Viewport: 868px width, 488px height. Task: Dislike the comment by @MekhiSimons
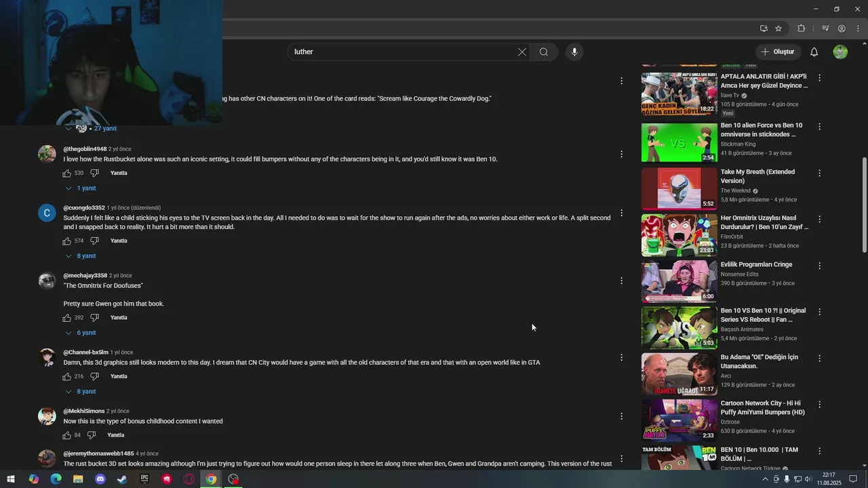[91, 435]
